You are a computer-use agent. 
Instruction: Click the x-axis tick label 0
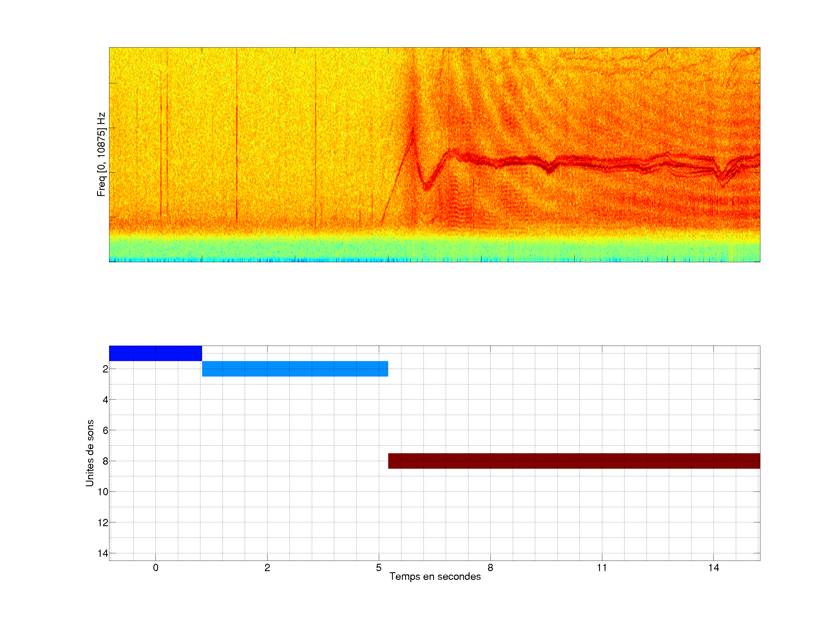click(155, 568)
